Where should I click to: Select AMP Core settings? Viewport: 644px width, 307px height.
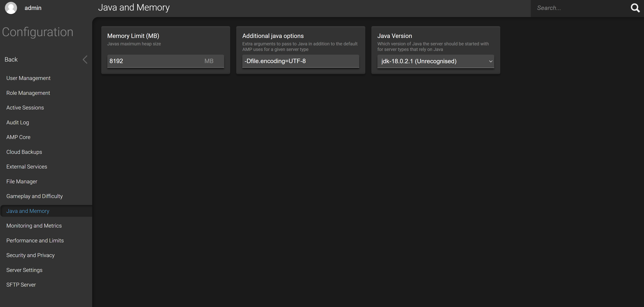tap(46, 137)
